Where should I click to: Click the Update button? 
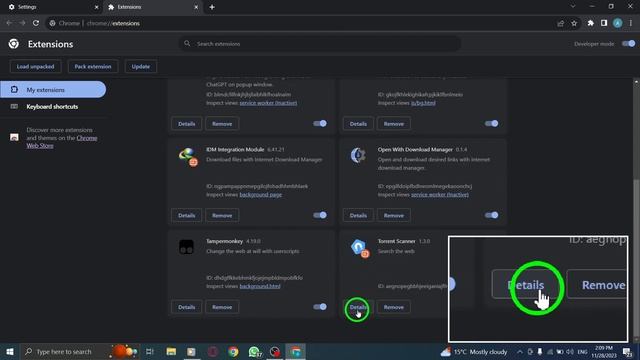140,67
